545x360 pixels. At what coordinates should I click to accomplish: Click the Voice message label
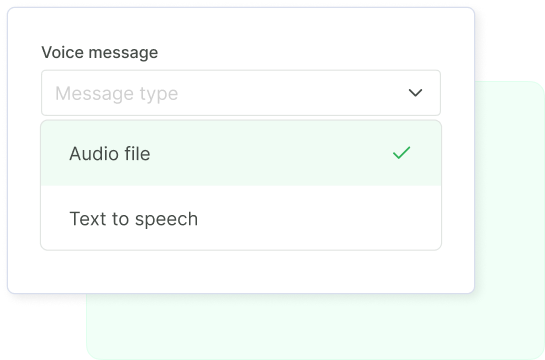pyautogui.click(x=100, y=52)
